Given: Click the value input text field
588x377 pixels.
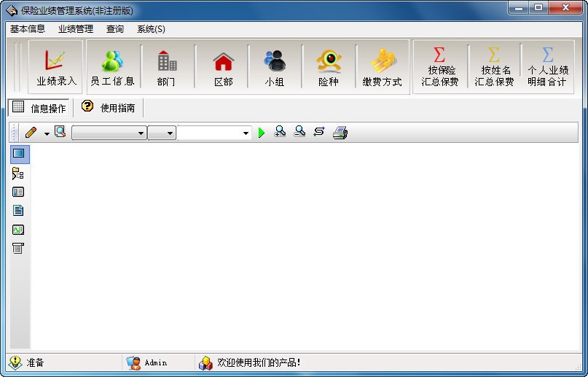Looking at the screenshot, I should (209, 133).
